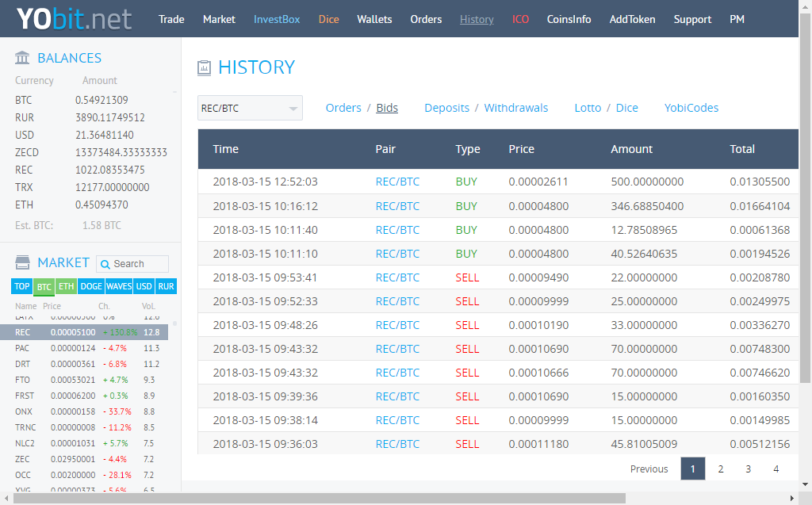Viewport: 812px width, 505px height.
Task: Open the InvestBox page
Action: [x=277, y=19]
